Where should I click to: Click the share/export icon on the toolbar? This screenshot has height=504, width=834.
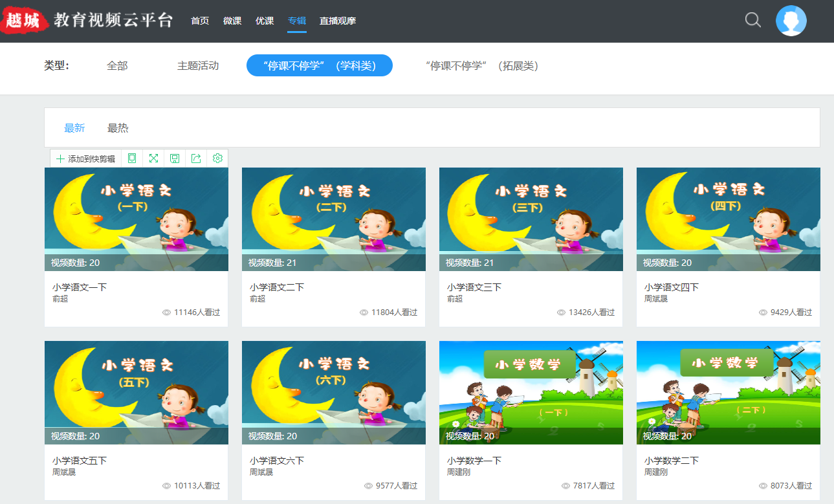pos(196,158)
